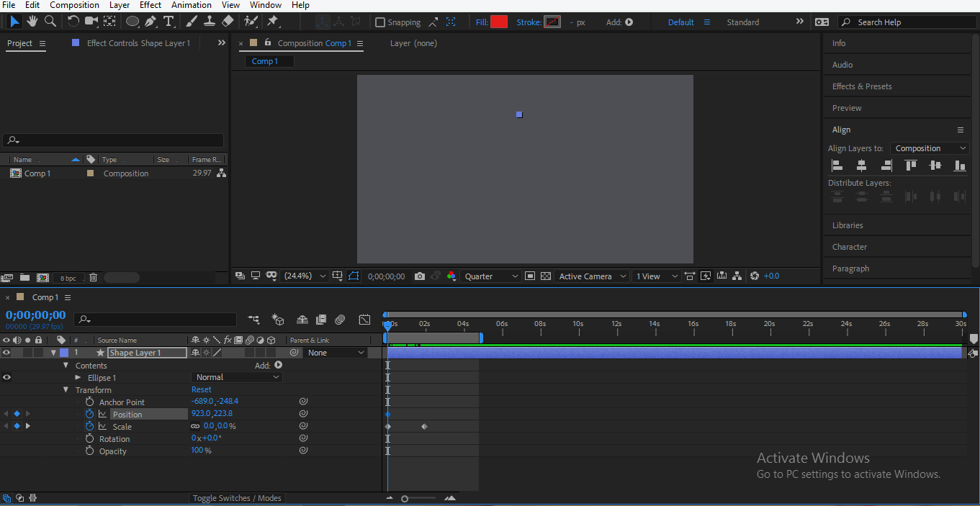Select the Ellipse shape tool
Viewport: 980px width, 506px height.
(132, 22)
